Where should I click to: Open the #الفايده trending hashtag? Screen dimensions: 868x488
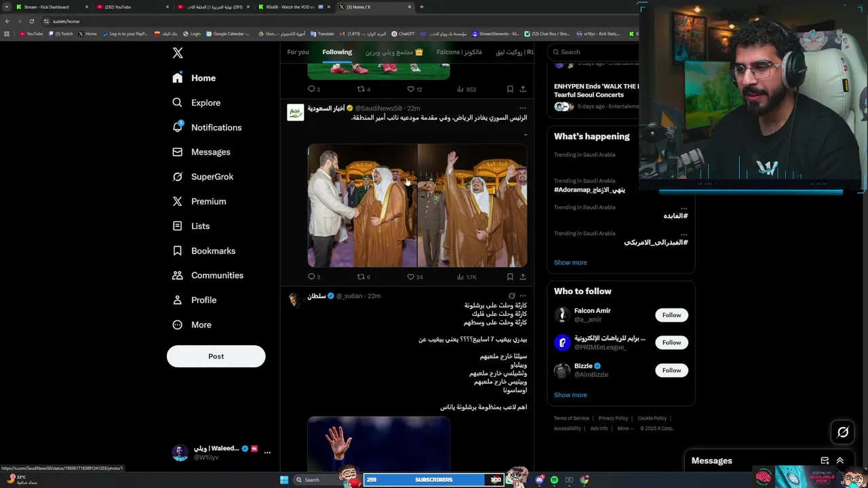point(675,216)
